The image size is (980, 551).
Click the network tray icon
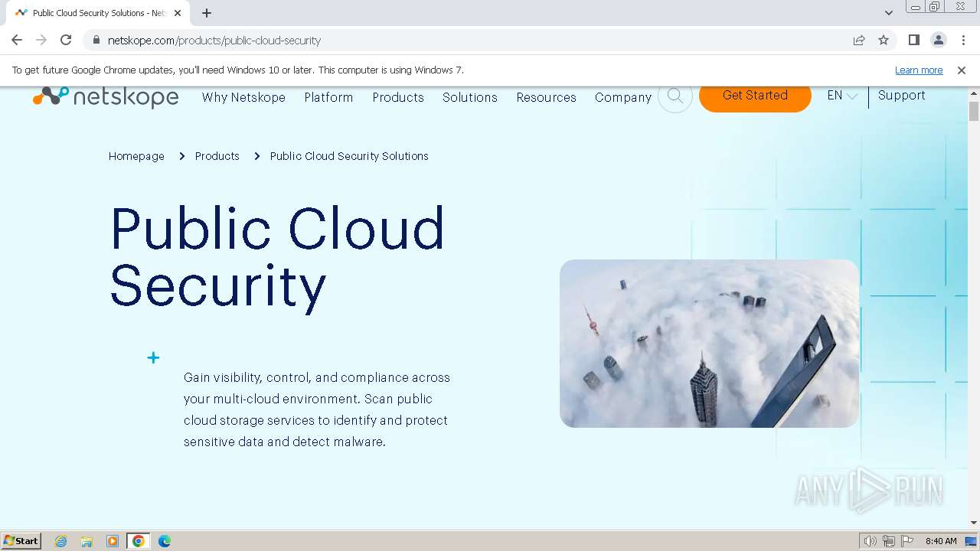[x=889, y=541]
